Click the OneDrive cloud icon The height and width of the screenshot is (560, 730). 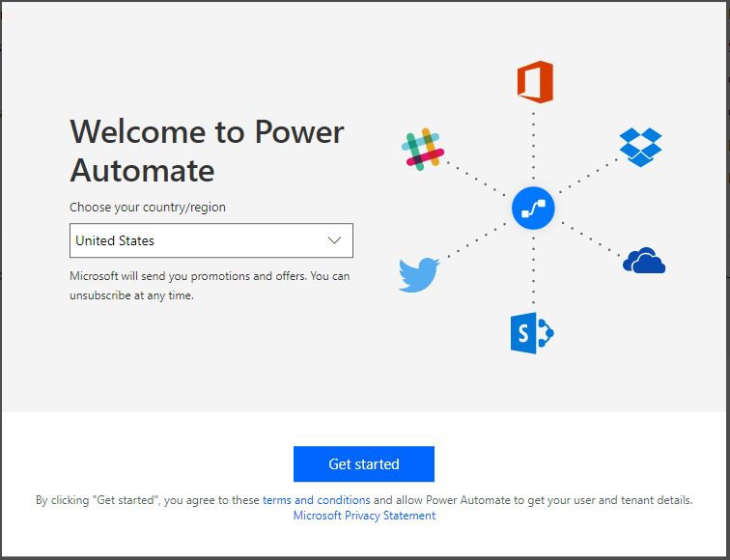[x=644, y=261]
